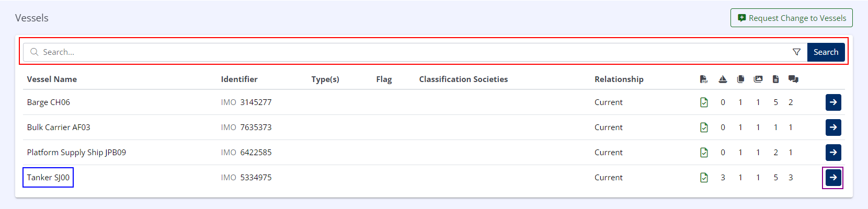Click the comments column header icon
This screenshot has height=209, width=868.
coord(793,79)
